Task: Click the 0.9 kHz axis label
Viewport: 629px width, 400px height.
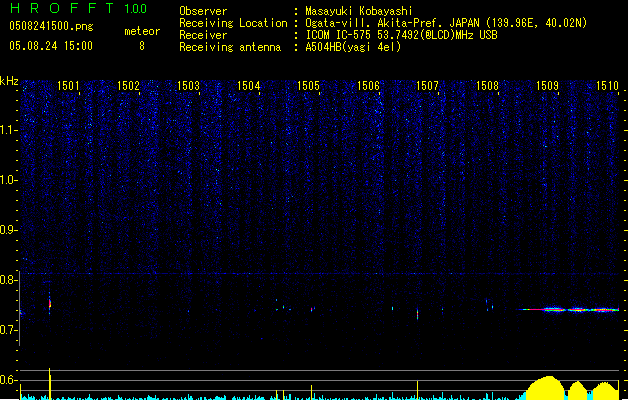Action: tap(8, 230)
